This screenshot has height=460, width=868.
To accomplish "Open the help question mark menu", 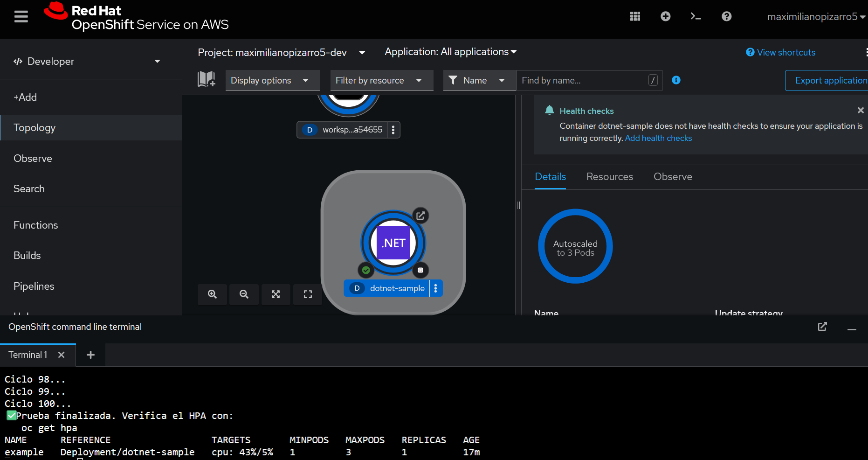I will (726, 16).
